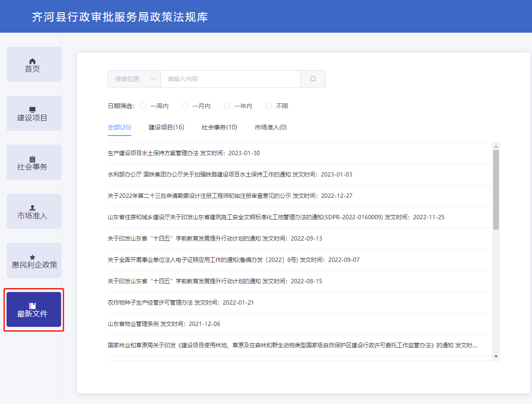This screenshot has height=404, width=532.
Task: Switch to the 市场准入(0) tab
Action: tap(271, 127)
